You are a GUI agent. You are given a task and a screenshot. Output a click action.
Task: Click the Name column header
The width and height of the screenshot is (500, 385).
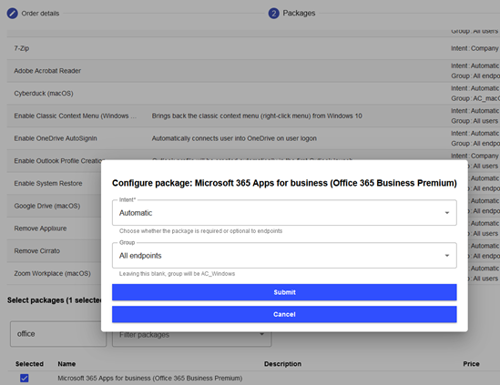(67, 364)
